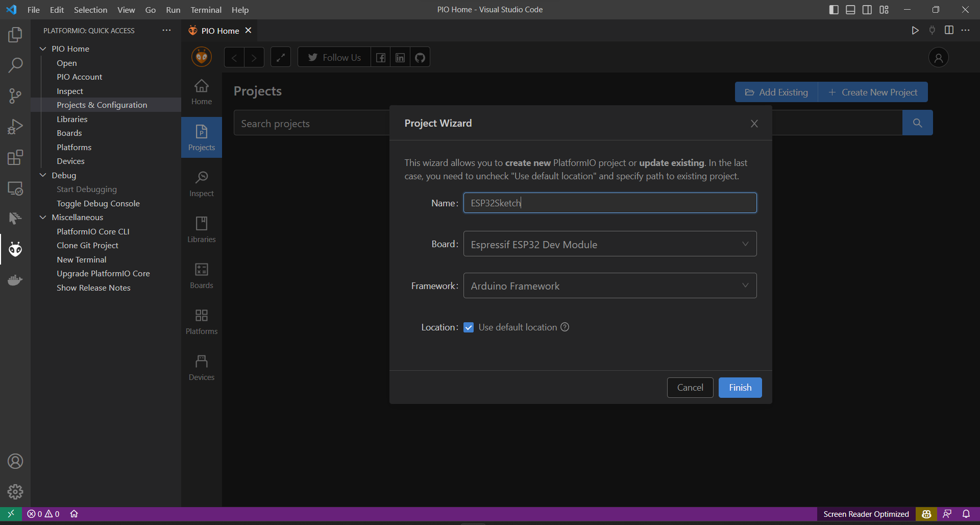Toggle the primary side bar visibility

(x=833, y=9)
